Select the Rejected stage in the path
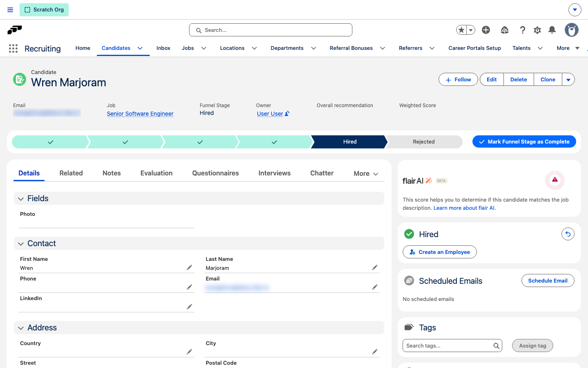This screenshot has height=368, width=588. pyautogui.click(x=424, y=142)
